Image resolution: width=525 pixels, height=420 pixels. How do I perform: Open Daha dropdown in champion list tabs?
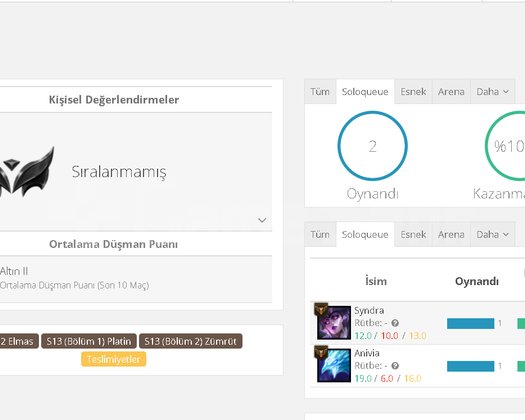point(493,234)
